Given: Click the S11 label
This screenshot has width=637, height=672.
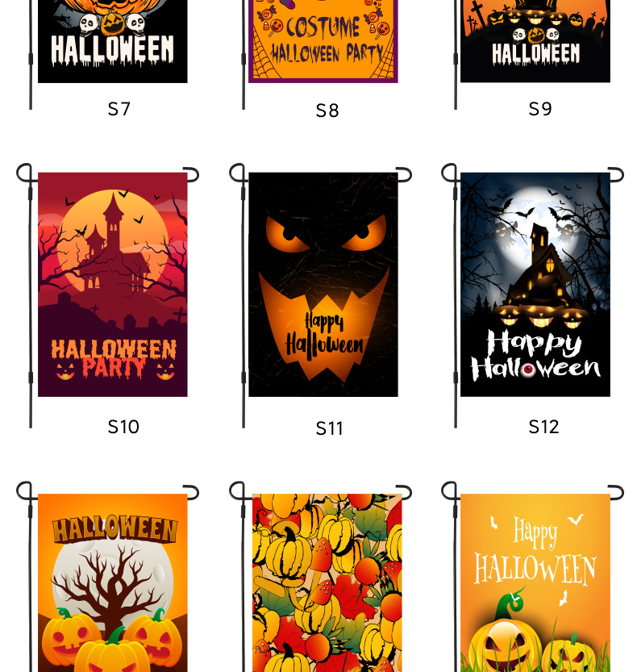Looking at the screenshot, I should pyautogui.click(x=329, y=428).
